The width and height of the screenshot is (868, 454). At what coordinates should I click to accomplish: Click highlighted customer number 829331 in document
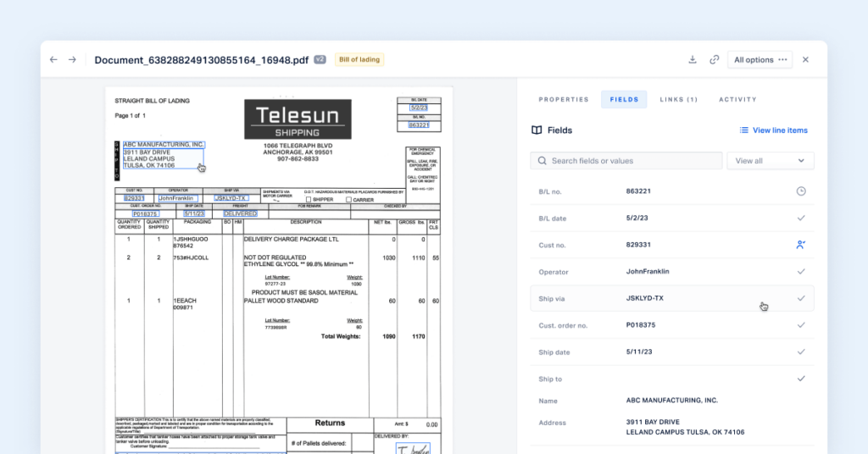pos(134,198)
